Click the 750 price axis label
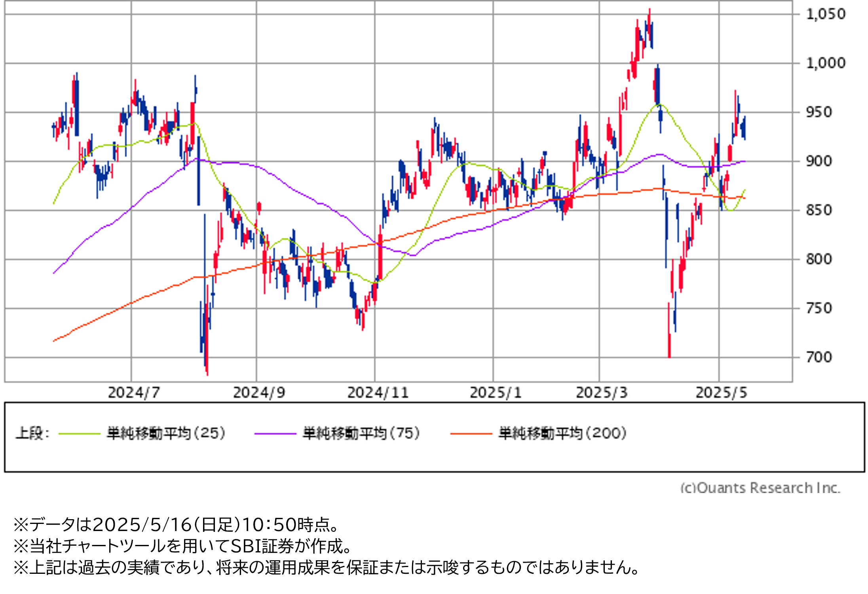 click(x=819, y=308)
